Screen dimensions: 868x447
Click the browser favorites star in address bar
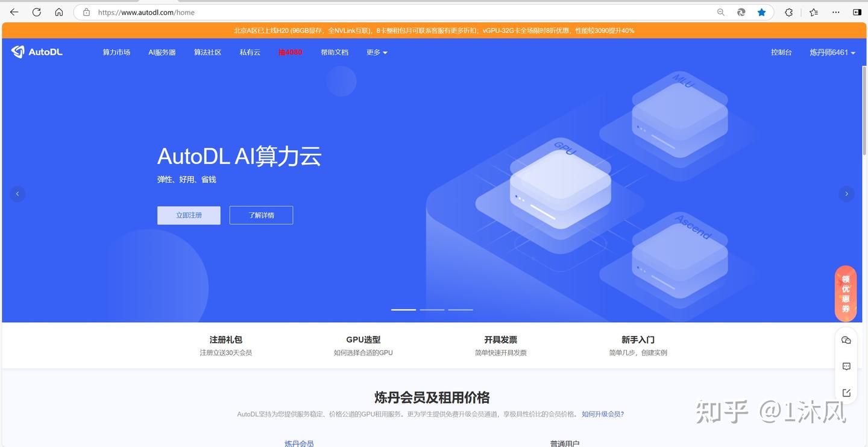click(761, 11)
